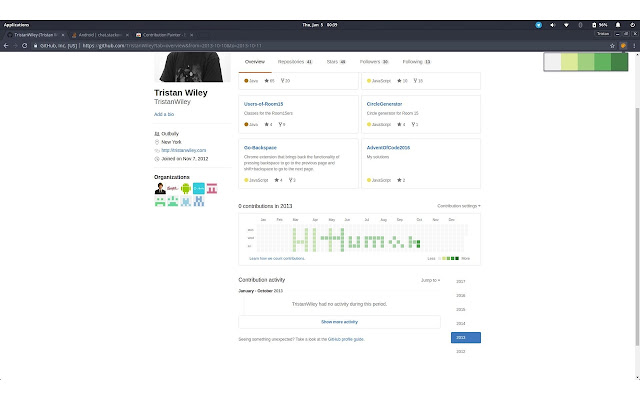Image resolution: width=640 pixels, height=400 pixels.
Task: Open the browser's three-dot menu
Action: (634, 46)
